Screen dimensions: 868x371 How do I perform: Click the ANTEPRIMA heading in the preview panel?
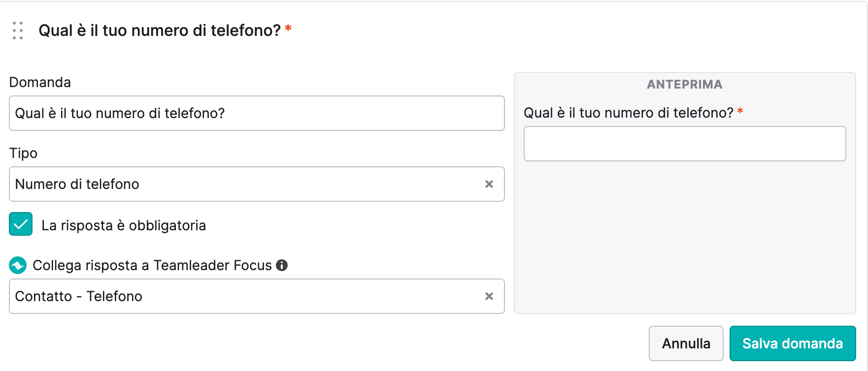tap(685, 85)
